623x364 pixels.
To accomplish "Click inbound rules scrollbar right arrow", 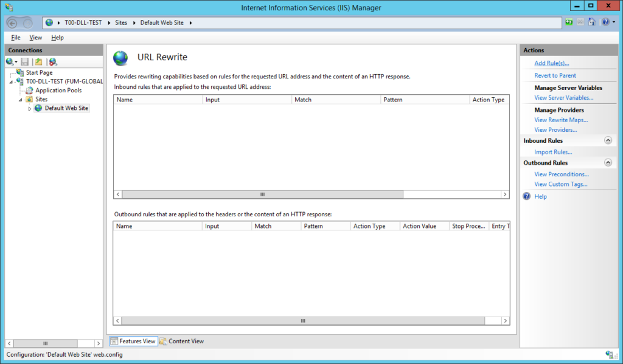I will [505, 194].
